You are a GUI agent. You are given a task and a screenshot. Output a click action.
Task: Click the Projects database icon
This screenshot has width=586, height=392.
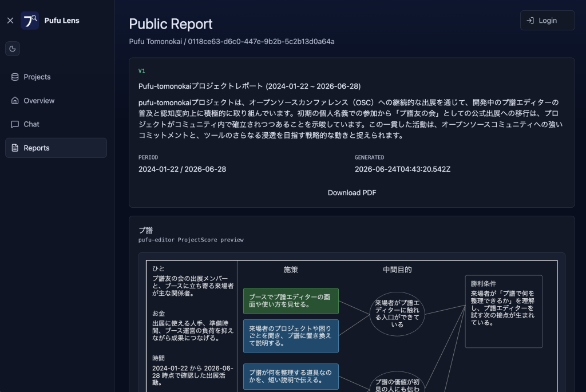tap(15, 77)
